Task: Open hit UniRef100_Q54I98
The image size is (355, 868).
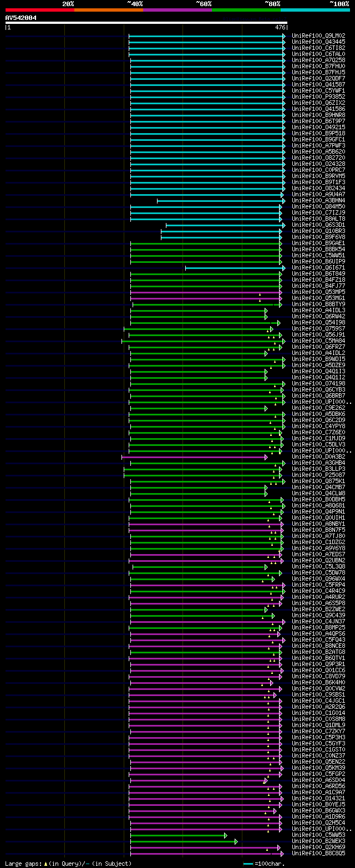Action: click(x=318, y=322)
